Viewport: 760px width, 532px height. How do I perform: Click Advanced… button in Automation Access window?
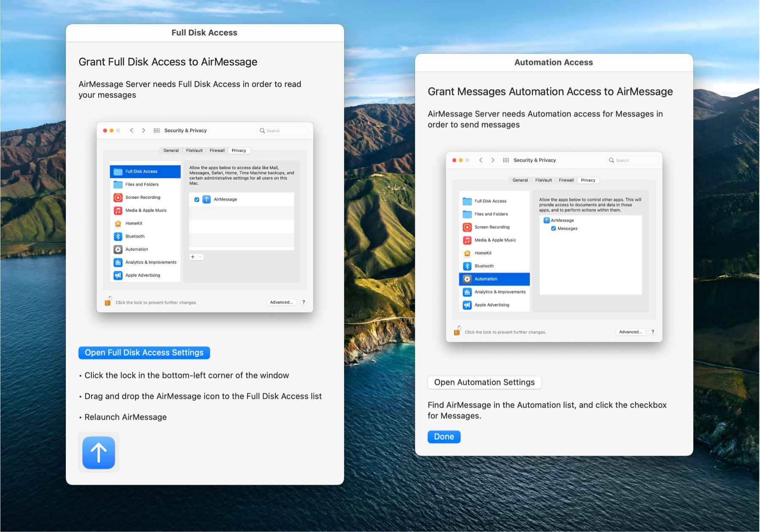pyautogui.click(x=631, y=332)
